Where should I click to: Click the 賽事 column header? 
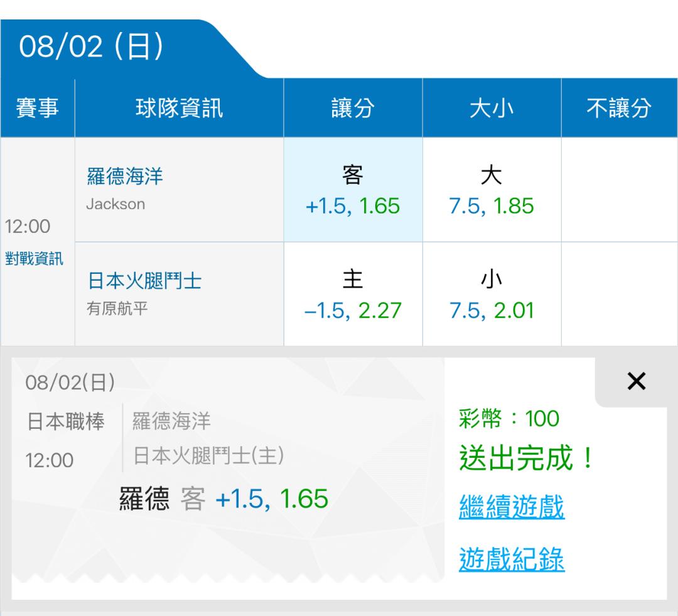pos(37,108)
